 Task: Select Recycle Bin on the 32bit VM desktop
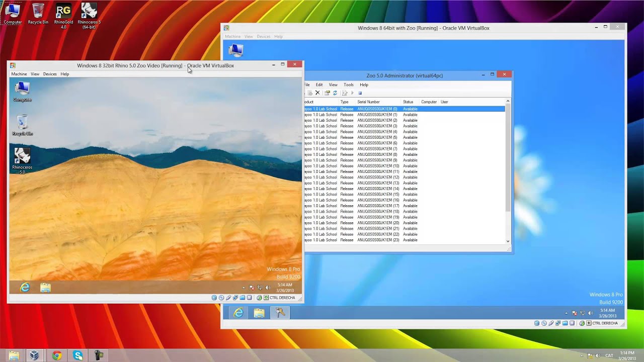[x=22, y=125]
